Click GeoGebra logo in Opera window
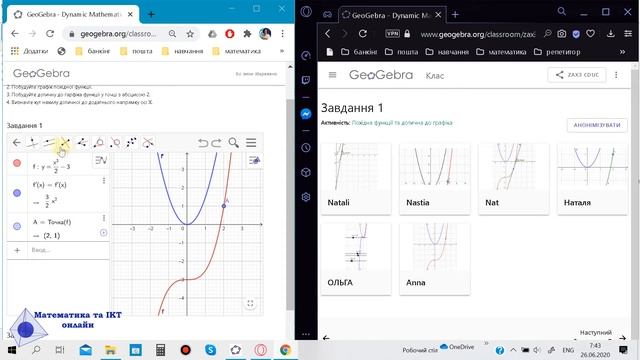 tap(380, 75)
